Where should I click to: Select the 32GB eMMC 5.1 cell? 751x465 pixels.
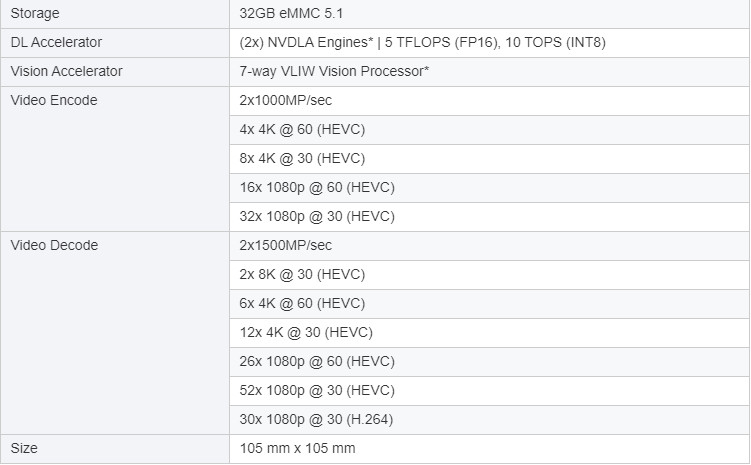click(298, 14)
